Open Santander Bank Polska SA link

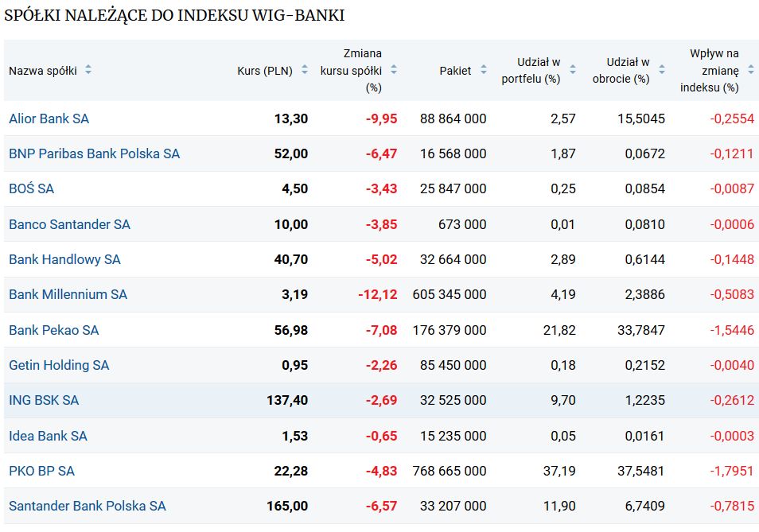88,506
